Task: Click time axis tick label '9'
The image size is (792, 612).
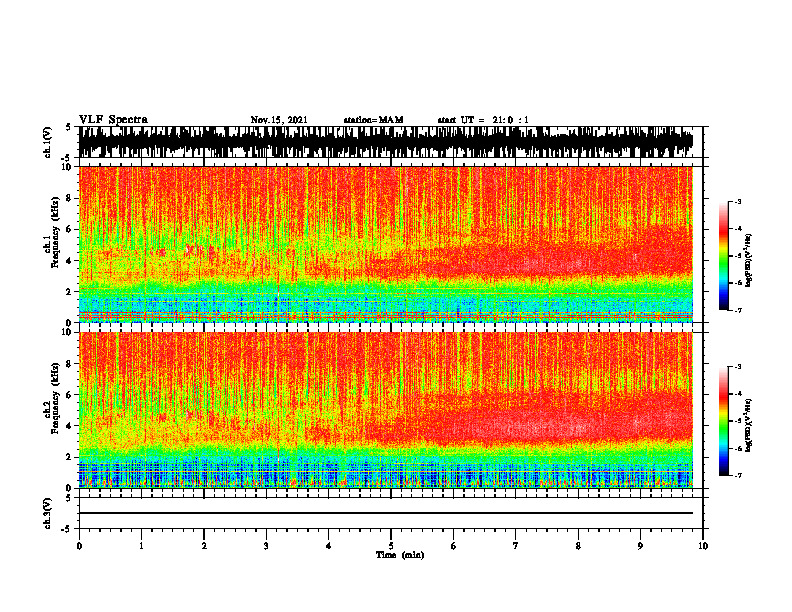Action: click(640, 546)
